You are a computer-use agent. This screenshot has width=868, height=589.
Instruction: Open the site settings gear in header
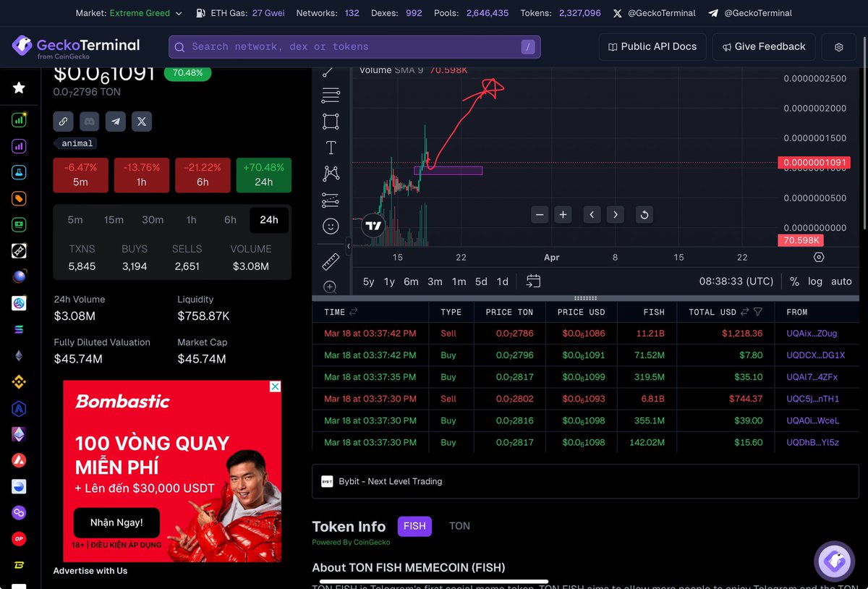point(839,46)
